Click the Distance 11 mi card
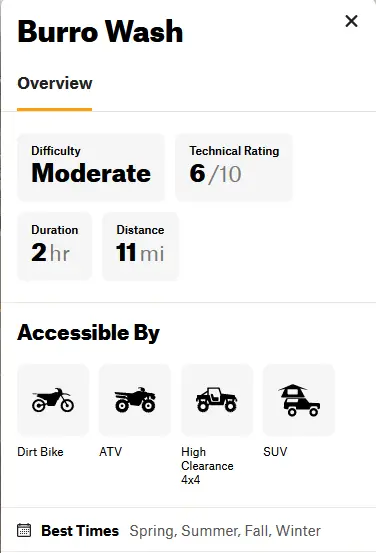This screenshot has width=376, height=553. (x=140, y=246)
